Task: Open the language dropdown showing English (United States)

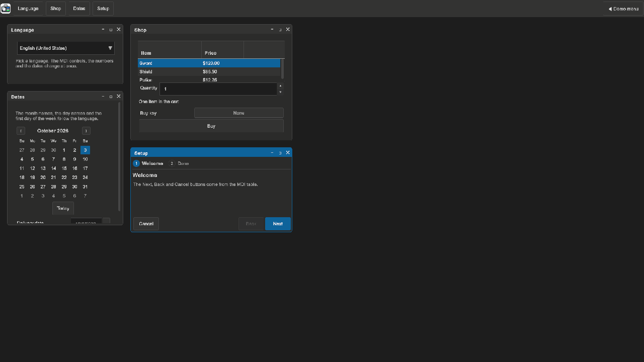Action: 66,48
